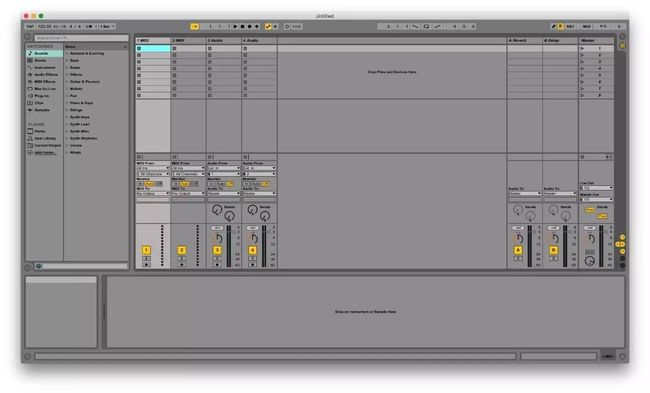Toggle the yellow automation arm button

coord(268,27)
